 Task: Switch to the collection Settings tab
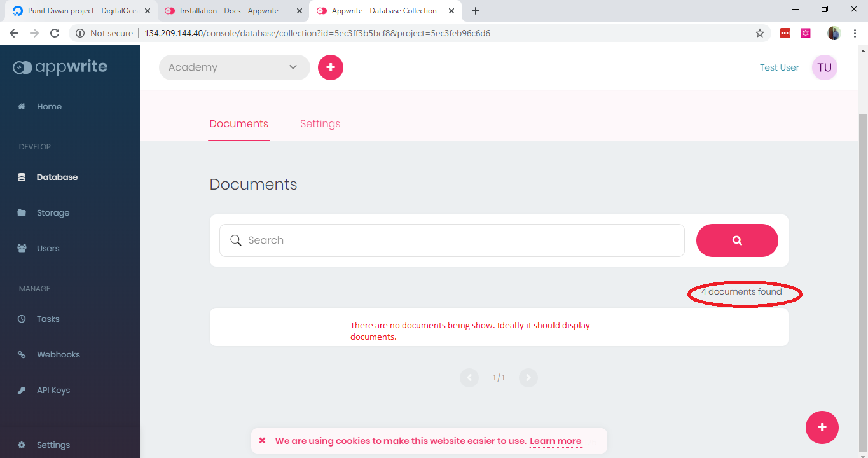click(x=320, y=123)
